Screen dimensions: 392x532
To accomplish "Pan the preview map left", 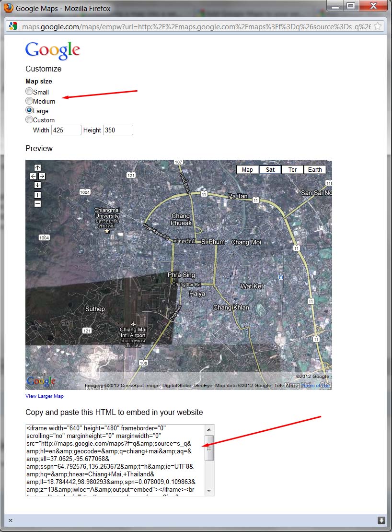I will pos(33,177).
